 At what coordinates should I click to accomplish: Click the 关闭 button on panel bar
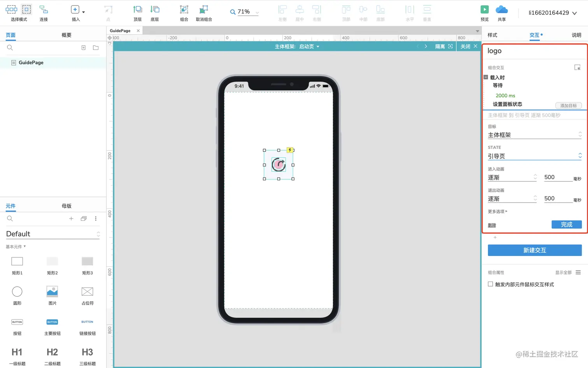pyautogui.click(x=469, y=46)
